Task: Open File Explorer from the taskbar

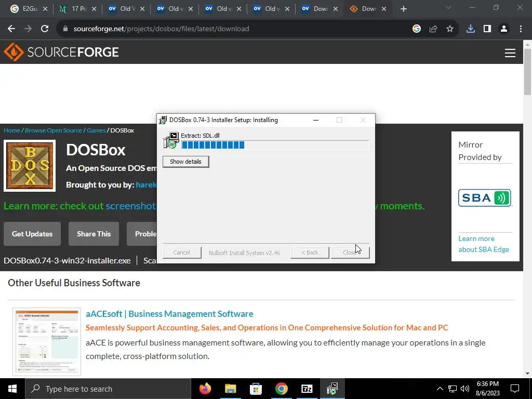Action: (x=230, y=389)
